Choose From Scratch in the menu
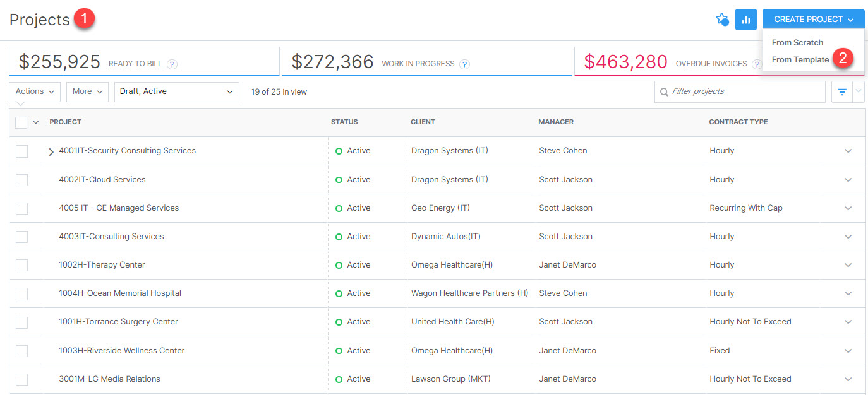The image size is (868, 395). click(x=797, y=42)
